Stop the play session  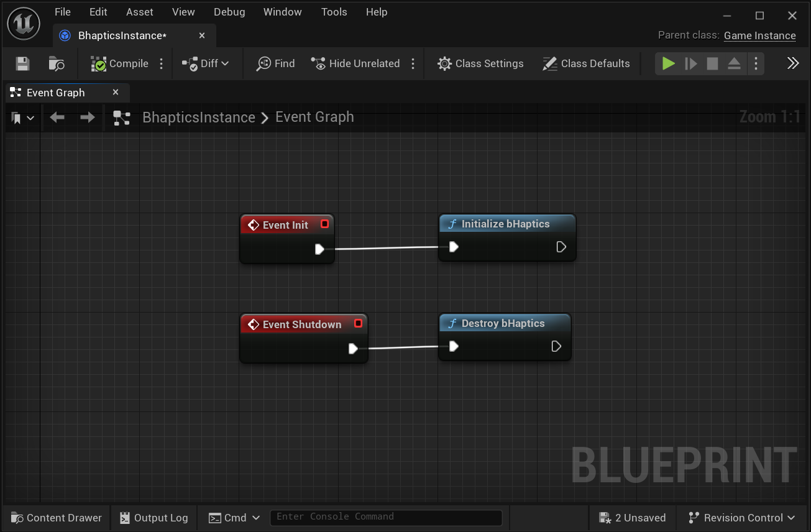click(713, 63)
